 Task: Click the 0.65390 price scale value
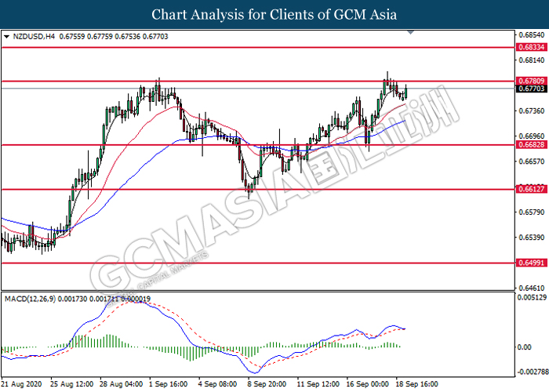tap(532, 238)
